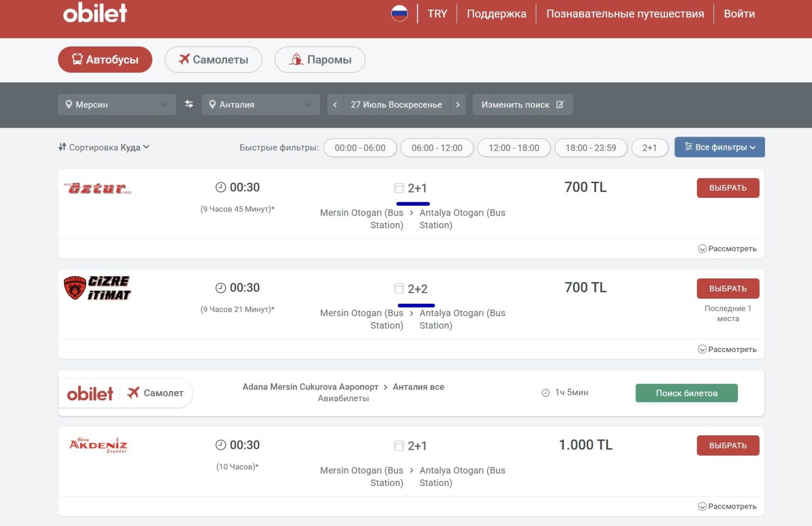Click Быстрые фильтры label
Image resolution: width=812 pixels, height=526 pixels.
pyautogui.click(x=279, y=148)
